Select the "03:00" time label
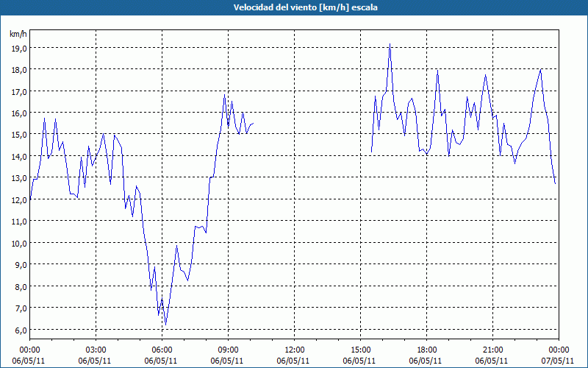Screen dimensions: 588x368 (x=96, y=350)
